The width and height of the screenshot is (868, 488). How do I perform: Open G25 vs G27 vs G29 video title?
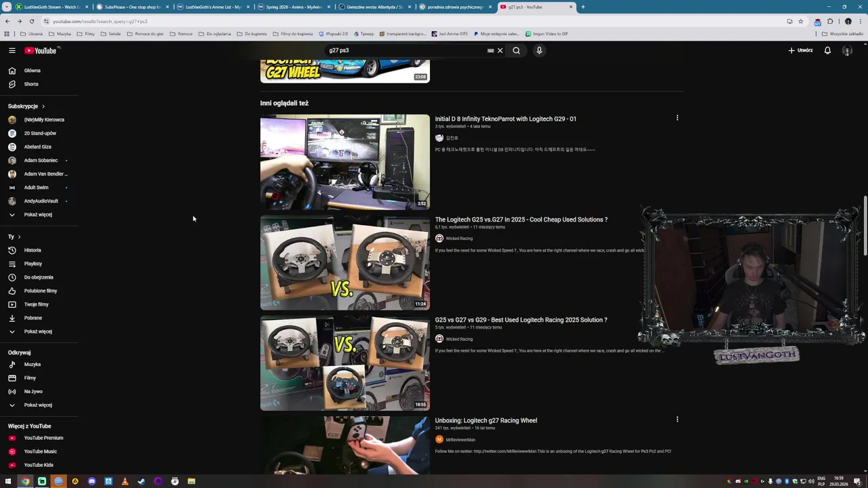(x=521, y=320)
